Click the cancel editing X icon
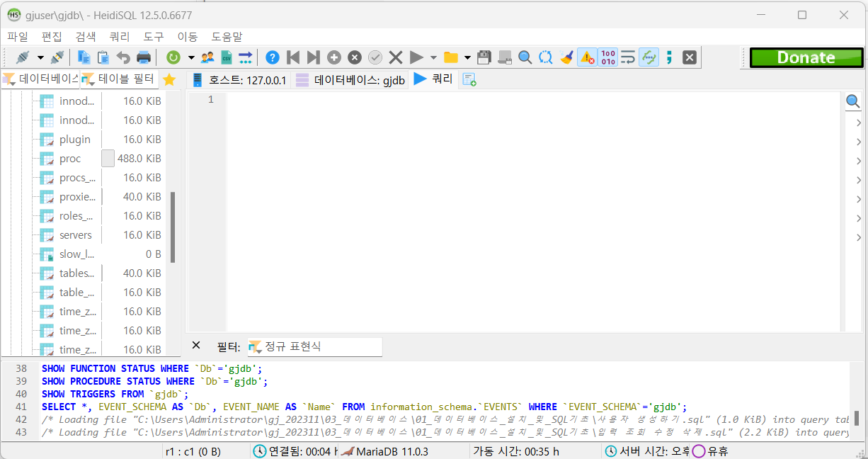 [x=396, y=57]
